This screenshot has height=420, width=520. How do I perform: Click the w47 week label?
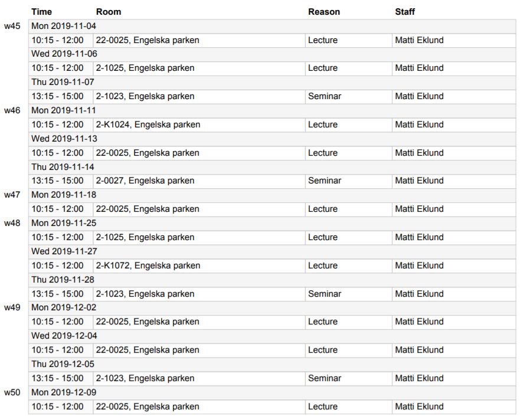pos(12,195)
